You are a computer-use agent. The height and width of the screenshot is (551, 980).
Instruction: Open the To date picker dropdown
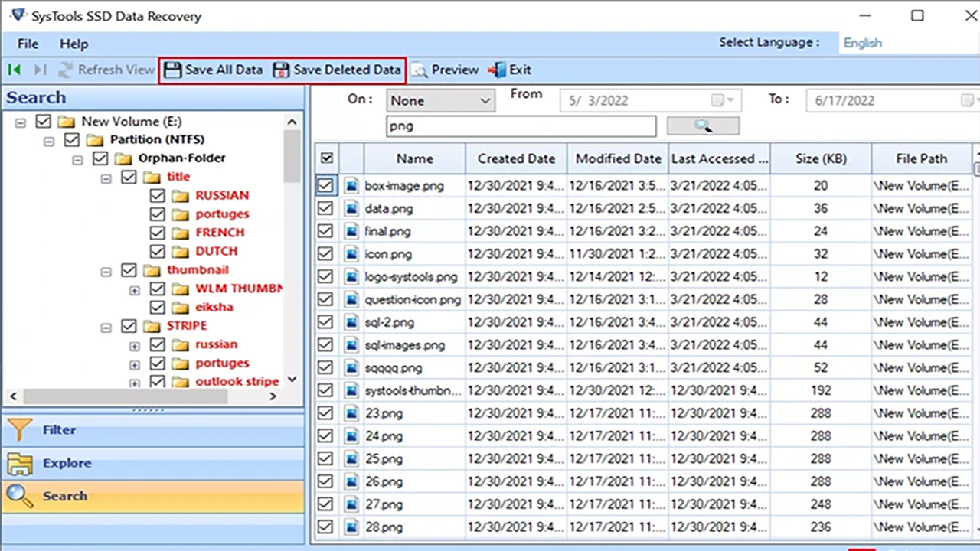[x=969, y=100]
